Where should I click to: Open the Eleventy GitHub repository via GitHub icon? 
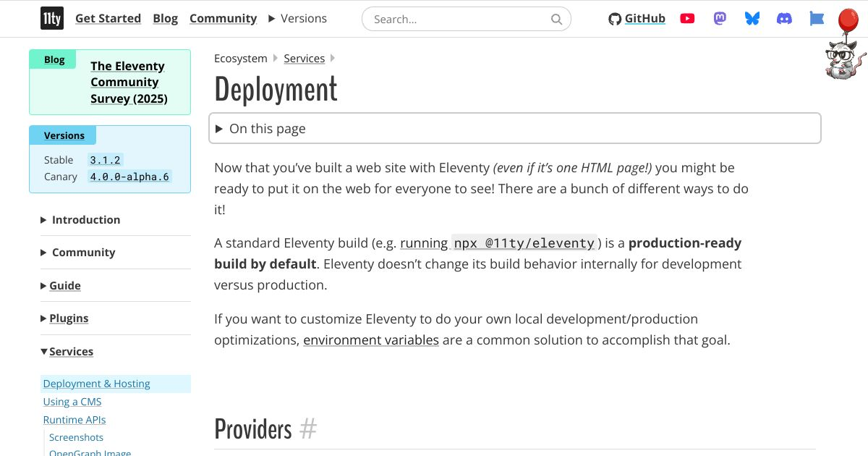[614, 18]
